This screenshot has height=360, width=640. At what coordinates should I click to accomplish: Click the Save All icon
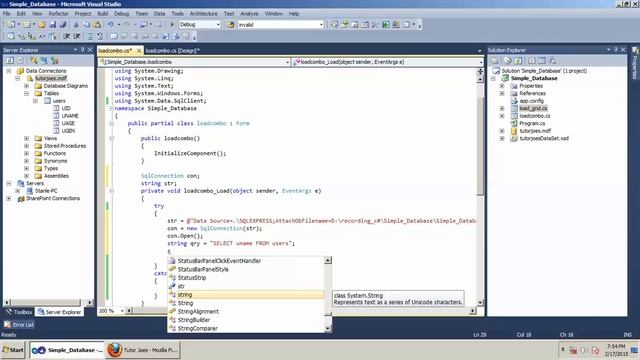click(62, 24)
